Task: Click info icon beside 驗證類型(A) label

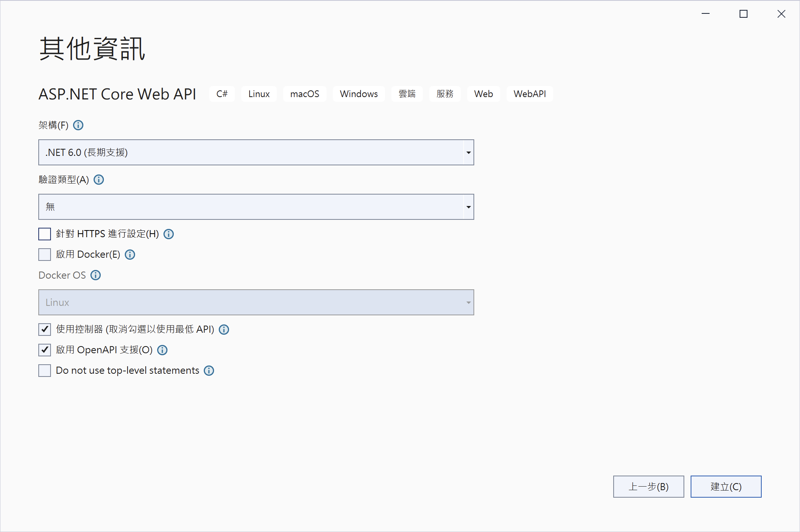Action: tap(99, 180)
